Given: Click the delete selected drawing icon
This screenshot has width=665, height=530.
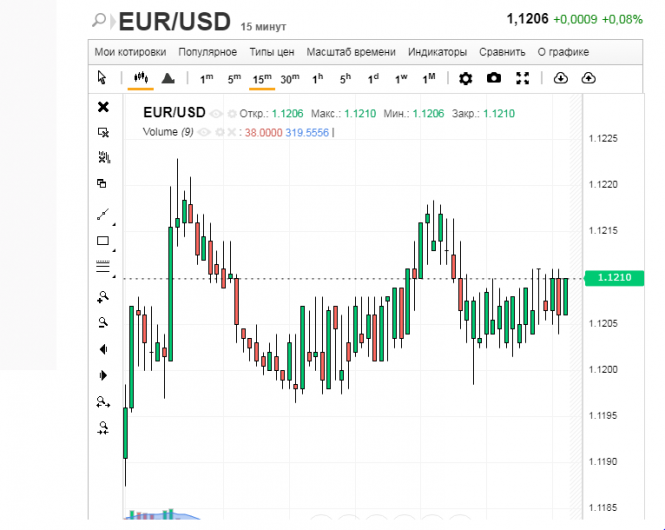Looking at the screenshot, I should click(x=103, y=132).
